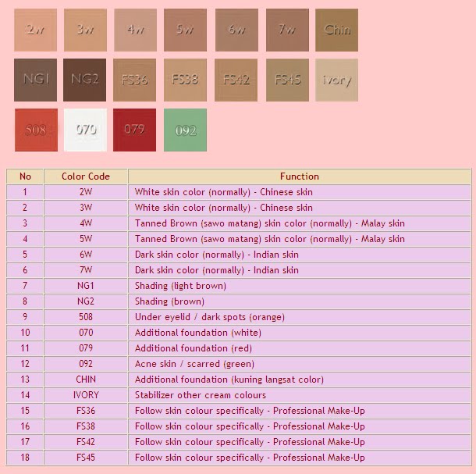Select row 5 Dark skin Indian skin description

pos(217,255)
